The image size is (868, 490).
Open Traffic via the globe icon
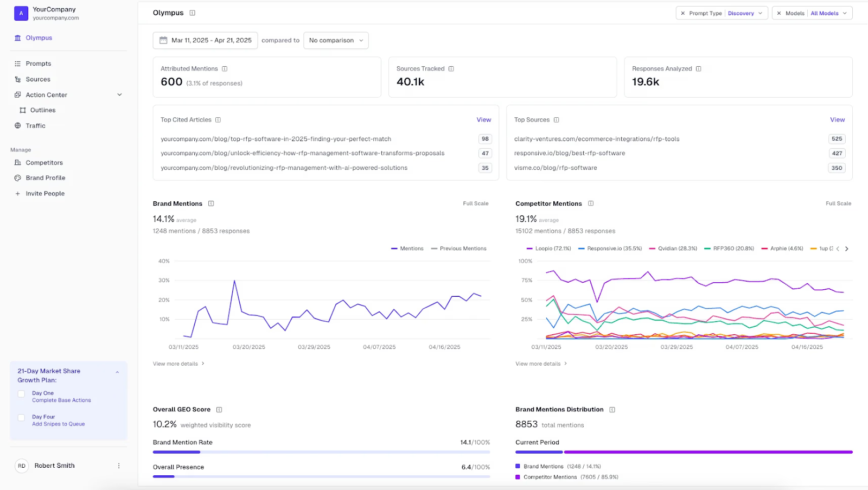click(18, 125)
